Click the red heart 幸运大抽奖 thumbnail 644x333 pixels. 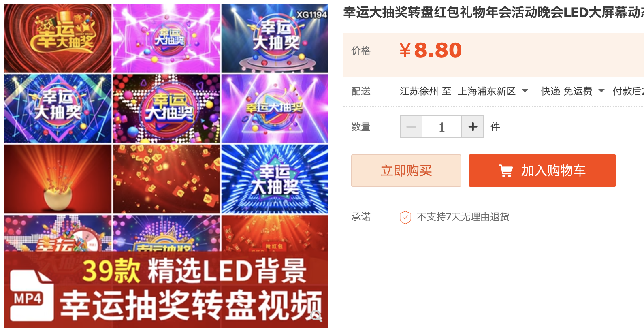click(x=58, y=38)
